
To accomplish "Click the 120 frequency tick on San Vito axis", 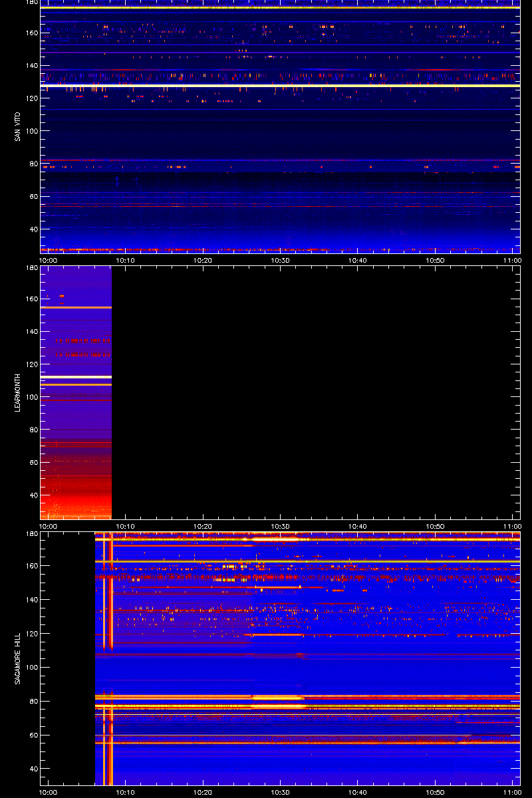I will coord(31,98).
